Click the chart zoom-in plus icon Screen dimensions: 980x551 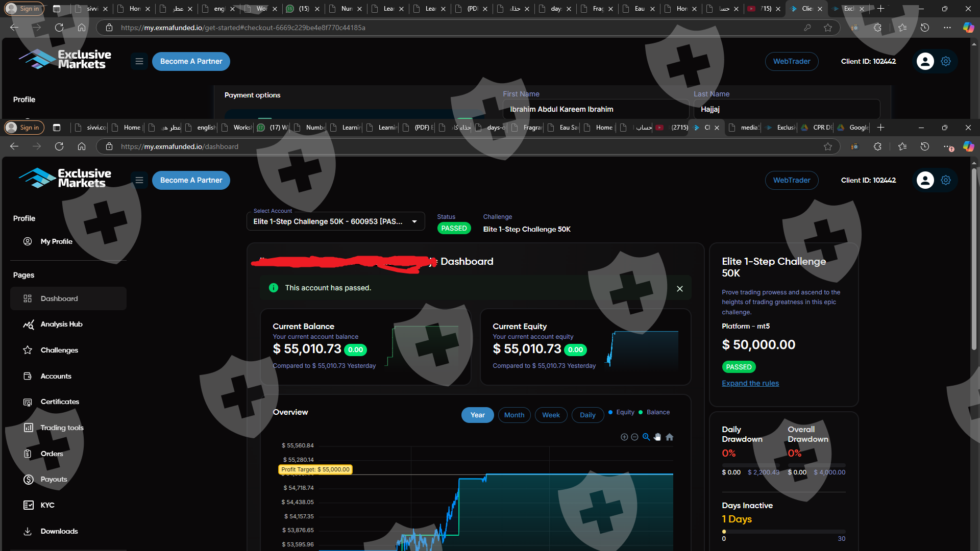(x=624, y=437)
